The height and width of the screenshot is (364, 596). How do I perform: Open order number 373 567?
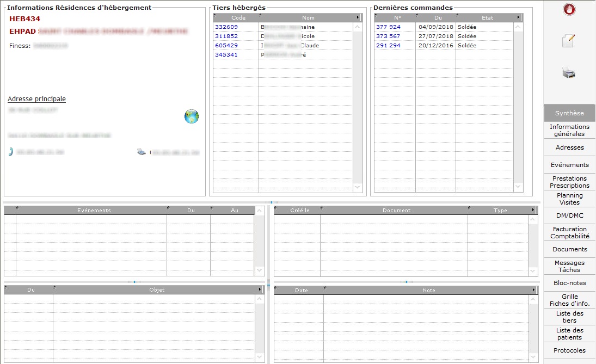388,36
